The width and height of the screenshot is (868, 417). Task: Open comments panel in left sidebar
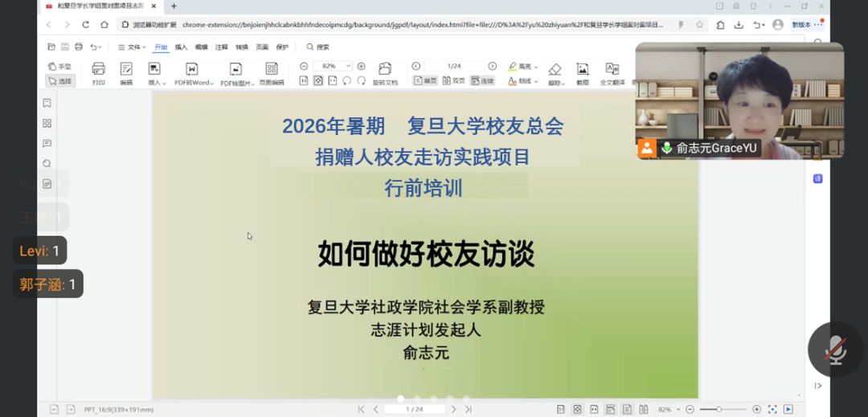coord(47,143)
